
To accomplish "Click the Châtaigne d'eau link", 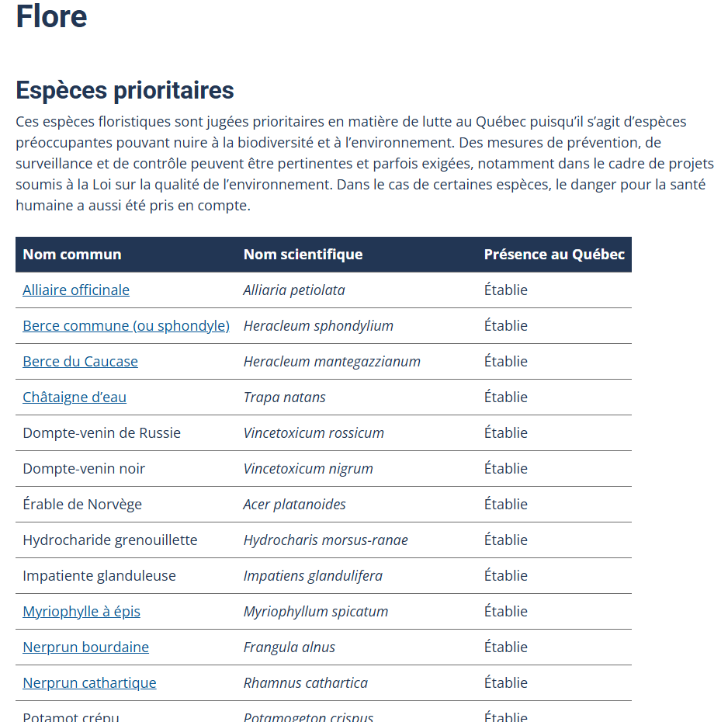I will point(75,397).
